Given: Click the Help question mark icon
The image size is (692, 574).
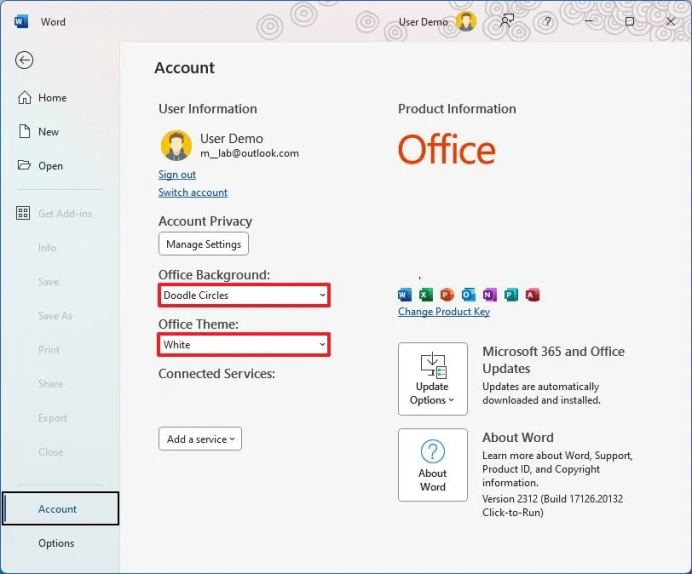Looking at the screenshot, I should (x=547, y=21).
